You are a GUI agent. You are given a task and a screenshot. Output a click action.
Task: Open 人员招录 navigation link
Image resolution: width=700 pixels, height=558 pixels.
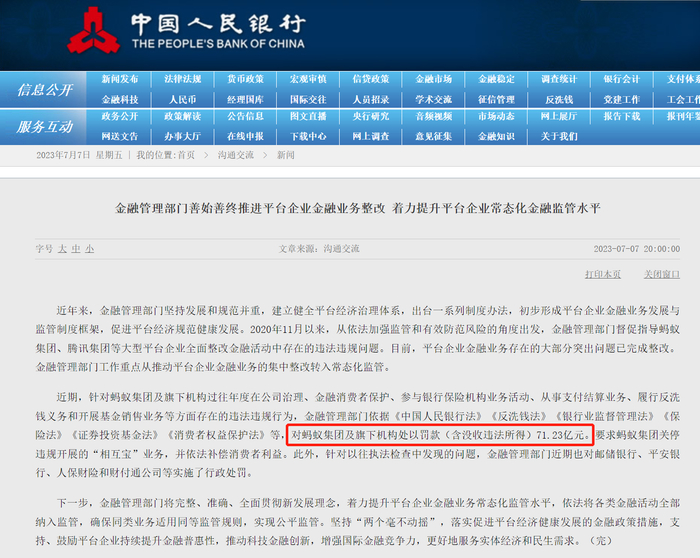tap(371, 100)
